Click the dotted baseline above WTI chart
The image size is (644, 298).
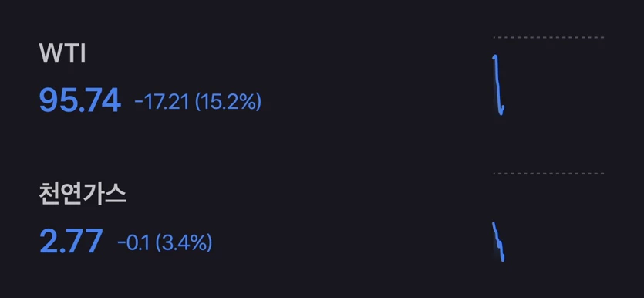[x=548, y=37]
